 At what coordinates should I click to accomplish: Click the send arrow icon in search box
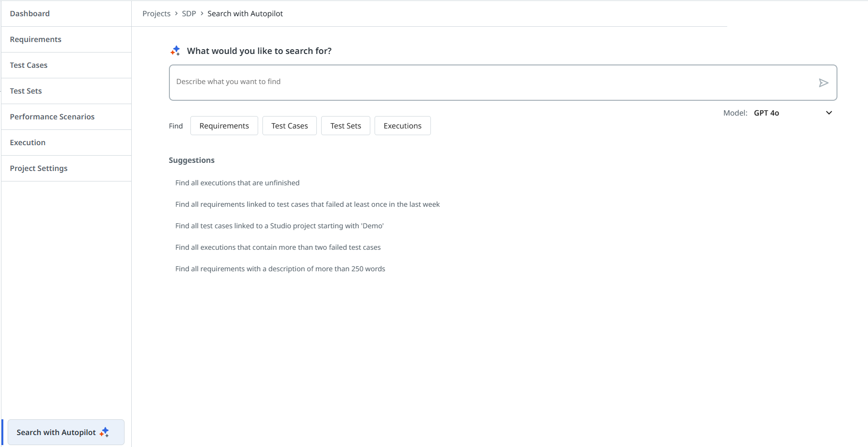(823, 83)
